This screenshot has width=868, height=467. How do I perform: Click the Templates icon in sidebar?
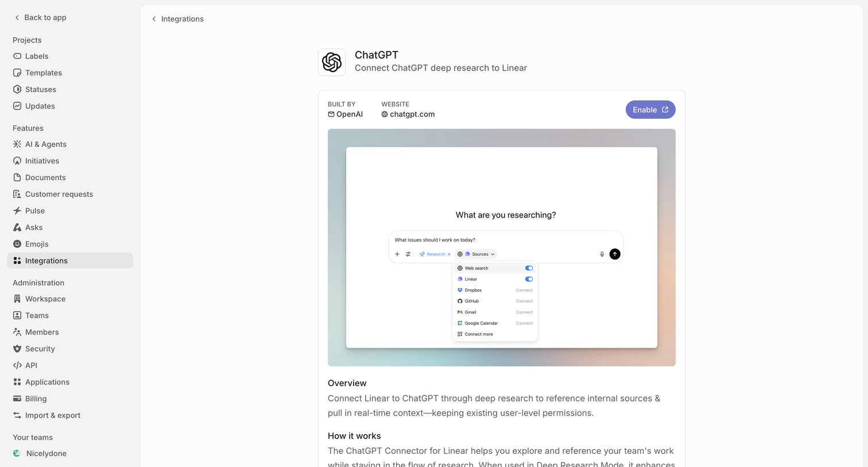(17, 73)
